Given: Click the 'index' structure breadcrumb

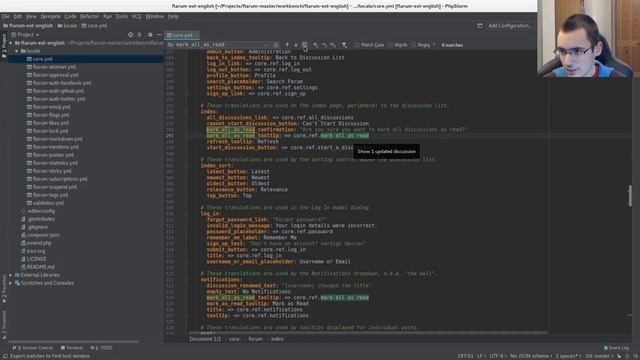Looking at the screenshot, I should click(277, 339).
